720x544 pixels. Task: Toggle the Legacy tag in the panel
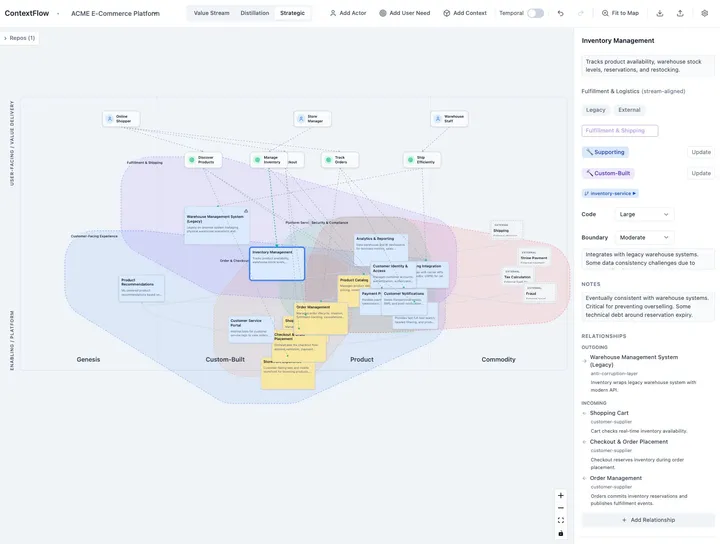pos(596,110)
